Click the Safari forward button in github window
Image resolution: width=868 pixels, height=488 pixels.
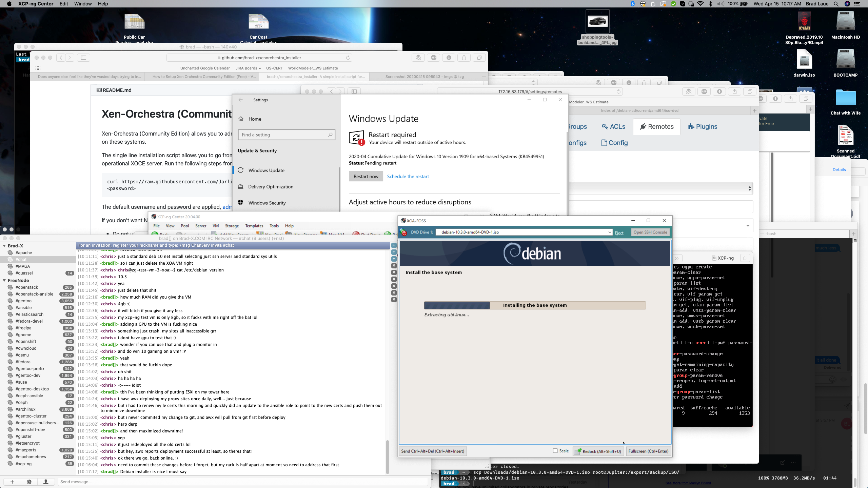click(x=70, y=58)
